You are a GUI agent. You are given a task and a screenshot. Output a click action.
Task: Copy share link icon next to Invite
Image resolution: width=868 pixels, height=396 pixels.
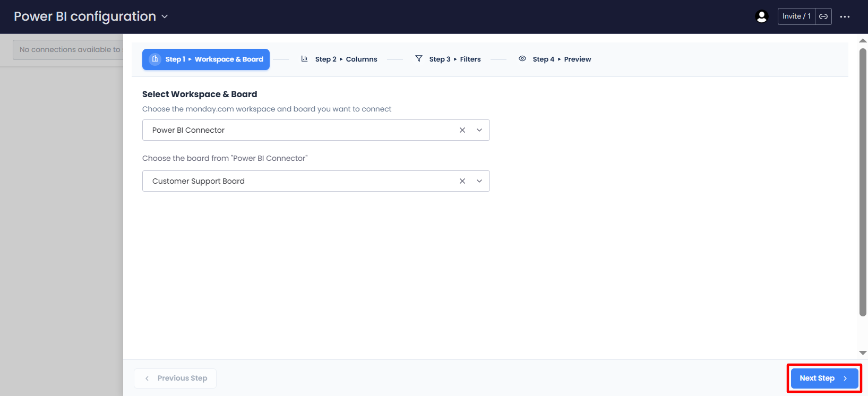823,16
